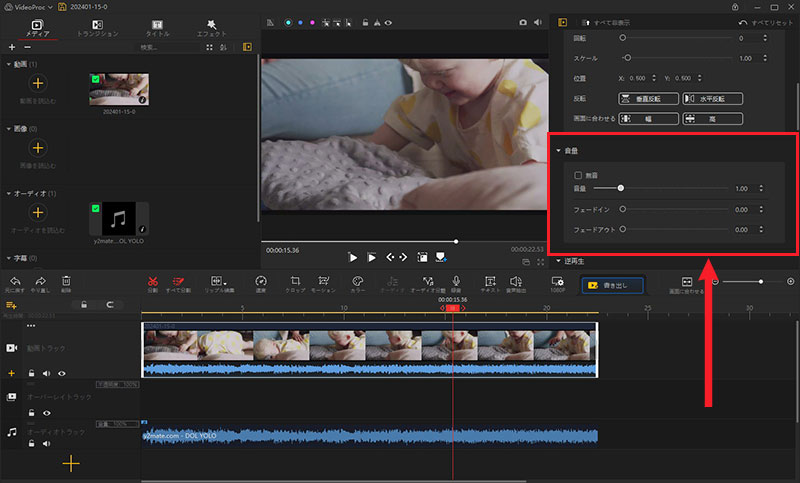800x483 pixels.
Task: Toggle the eye icon in preview toolbar
Action: 388,22
